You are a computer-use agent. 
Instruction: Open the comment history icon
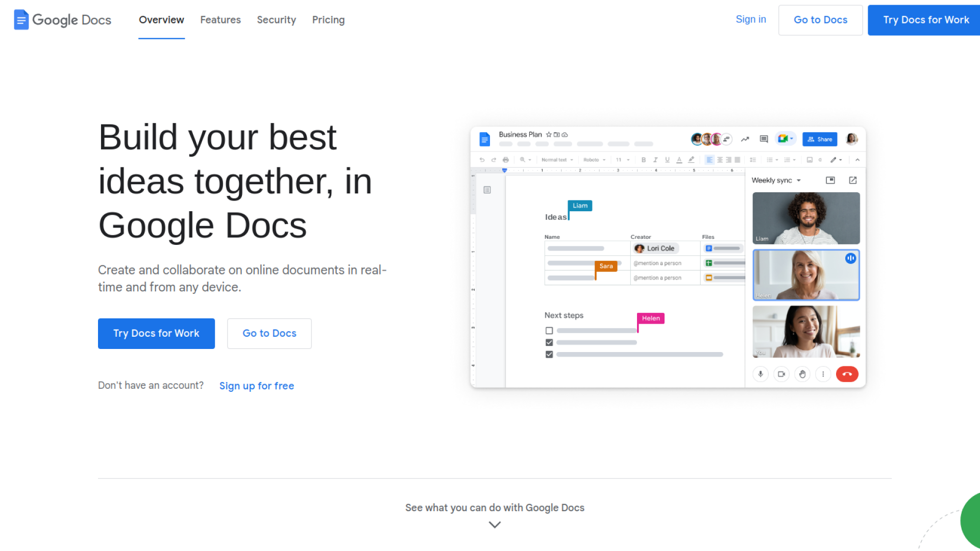coord(764,139)
